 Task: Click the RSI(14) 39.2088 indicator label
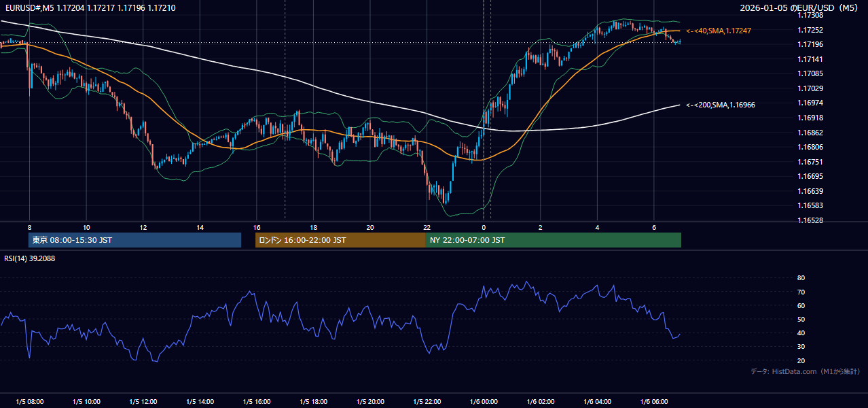[x=30, y=258]
